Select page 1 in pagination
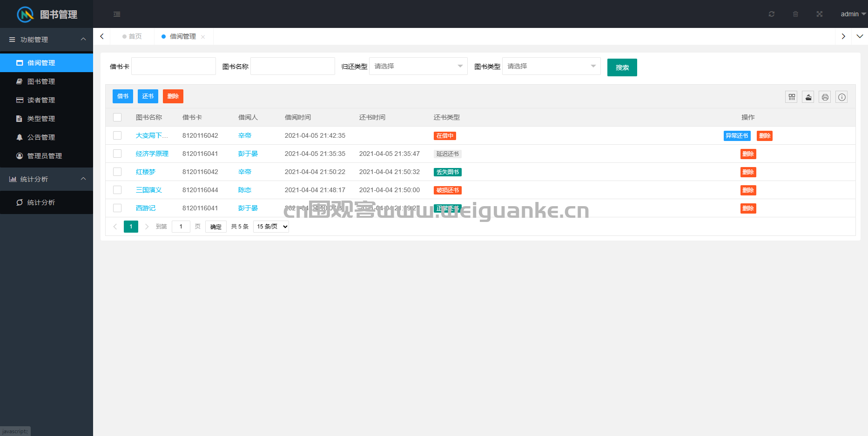Image resolution: width=868 pixels, height=436 pixels. tap(131, 227)
